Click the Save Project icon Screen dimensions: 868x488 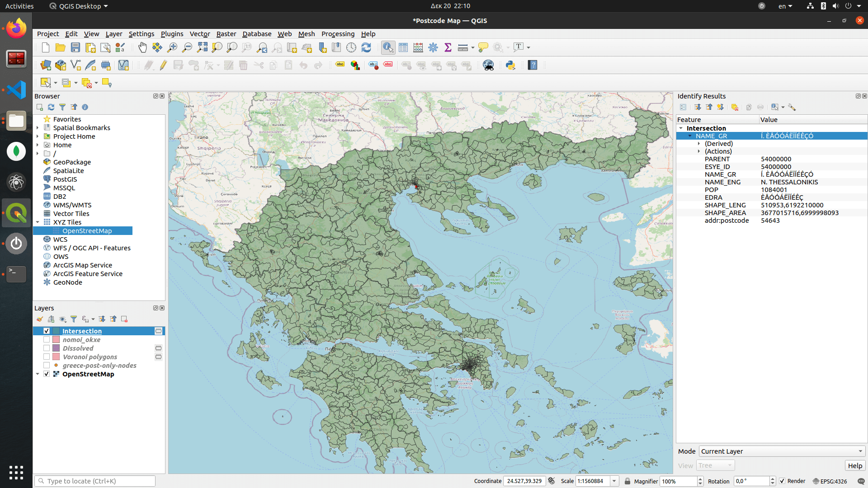(x=75, y=47)
